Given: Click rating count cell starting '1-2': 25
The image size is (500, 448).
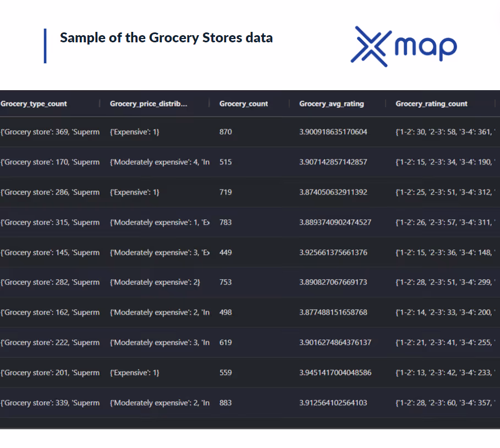Looking at the screenshot, I should (446, 192).
